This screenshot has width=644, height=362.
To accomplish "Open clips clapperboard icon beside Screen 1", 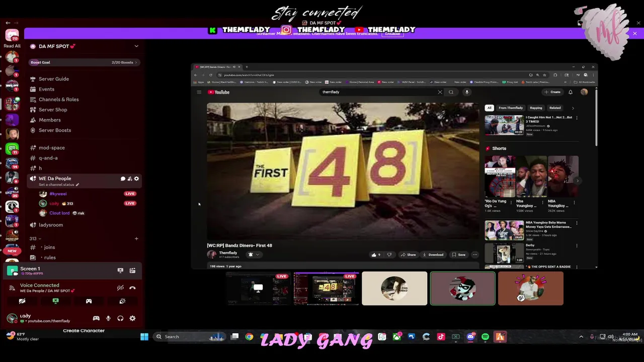I will coord(132,270).
